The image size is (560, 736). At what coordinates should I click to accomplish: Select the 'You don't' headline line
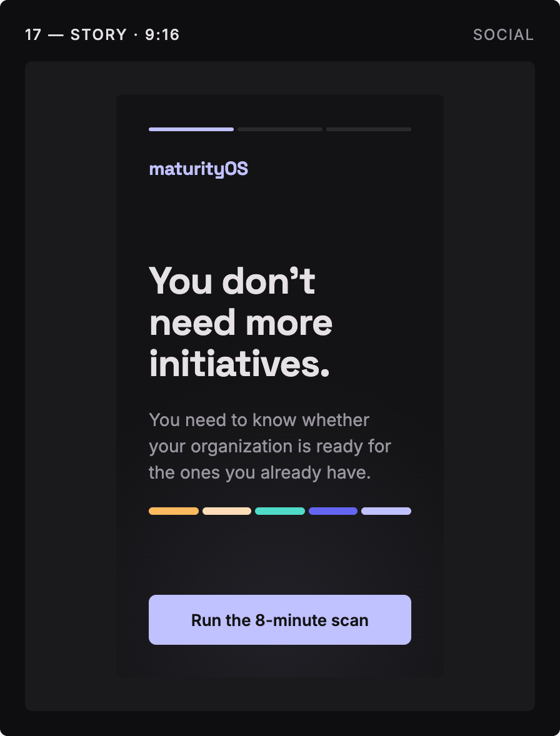coord(232,281)
